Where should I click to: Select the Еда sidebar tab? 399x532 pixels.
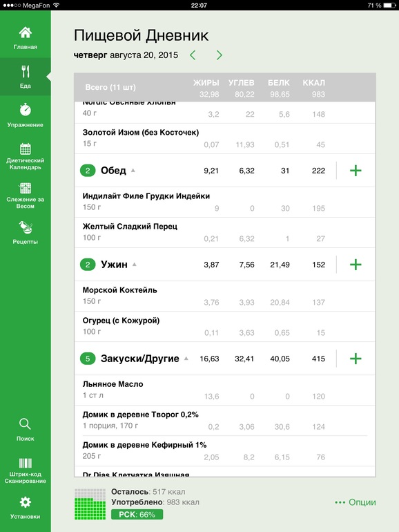click(26, 76)
